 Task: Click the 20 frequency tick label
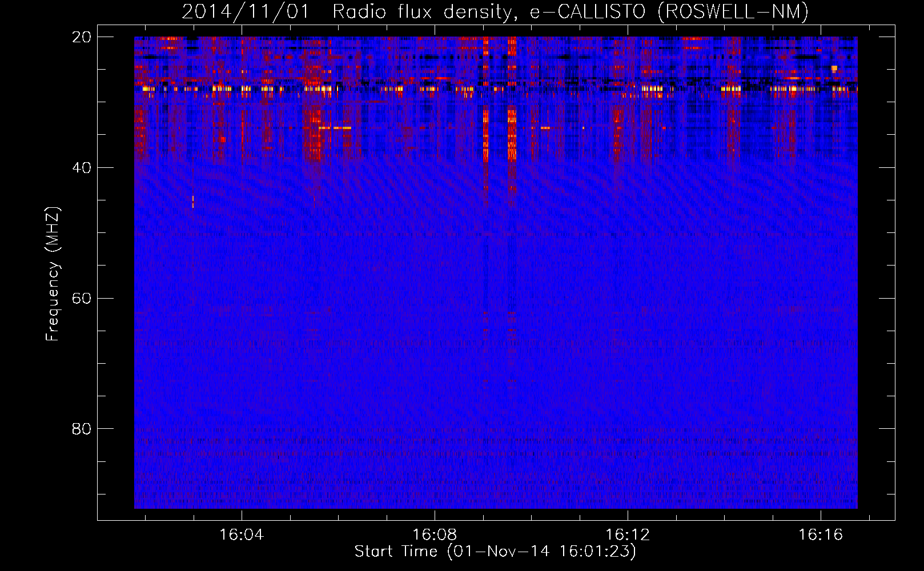(82, 37)
